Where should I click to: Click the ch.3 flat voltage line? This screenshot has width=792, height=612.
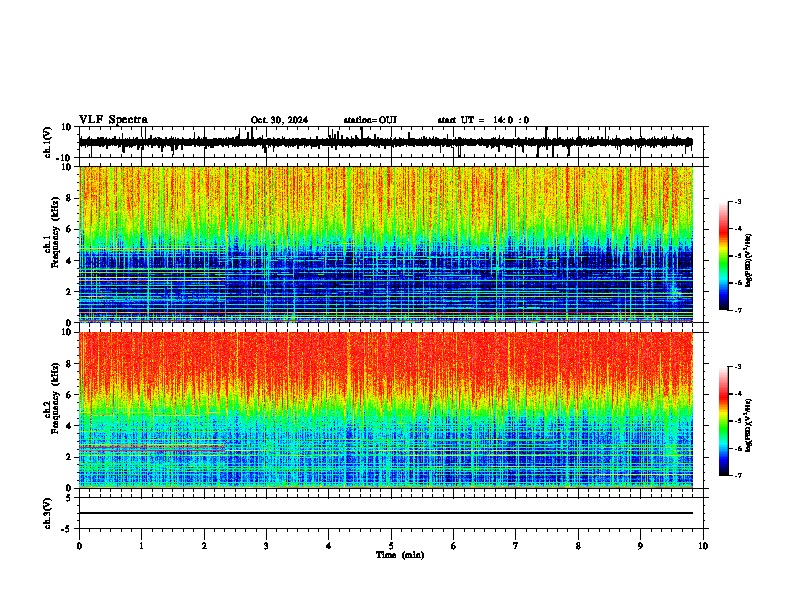point(385,513)
